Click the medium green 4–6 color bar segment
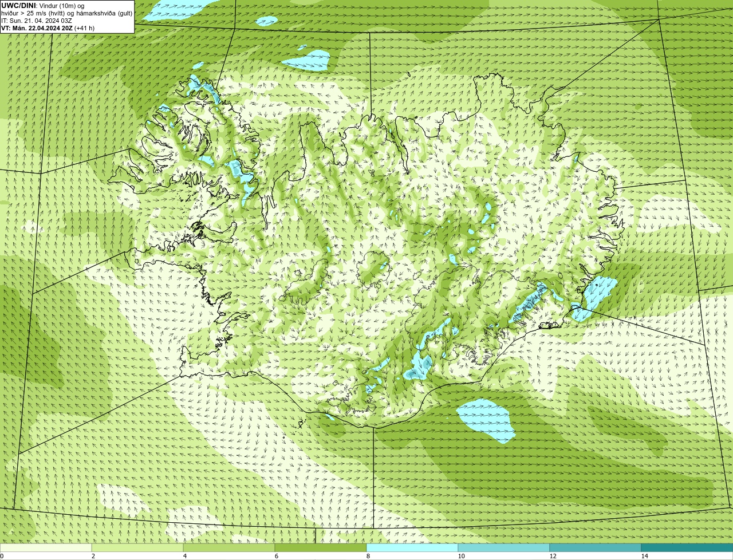733x560 pixels. [x=229, y=548]
